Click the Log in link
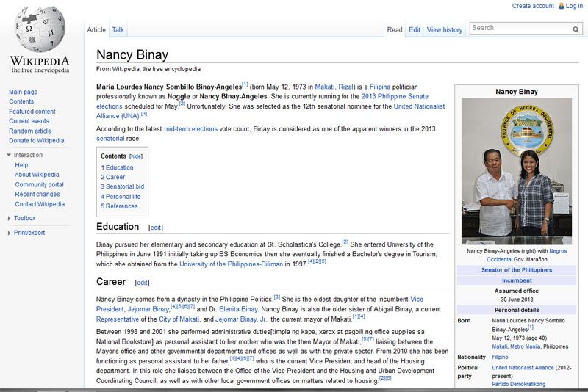Image resolution: width=588 pixels, height=392 pixels. coord(574,6)
